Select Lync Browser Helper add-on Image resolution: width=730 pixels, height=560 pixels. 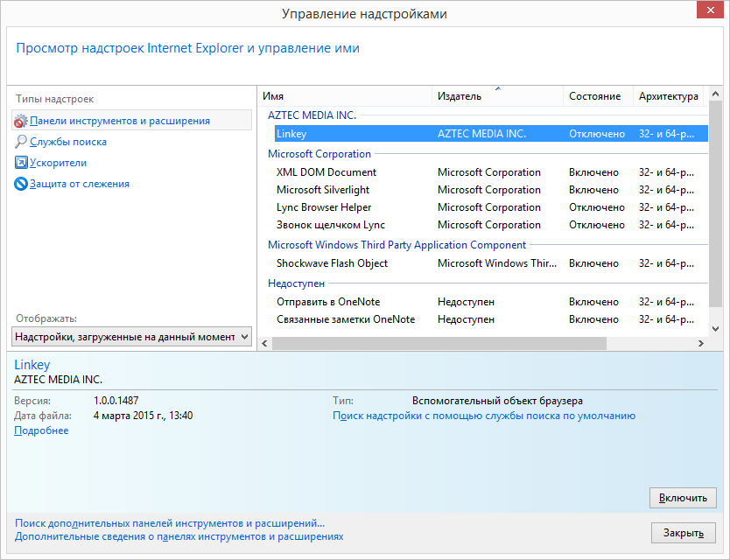491,207
